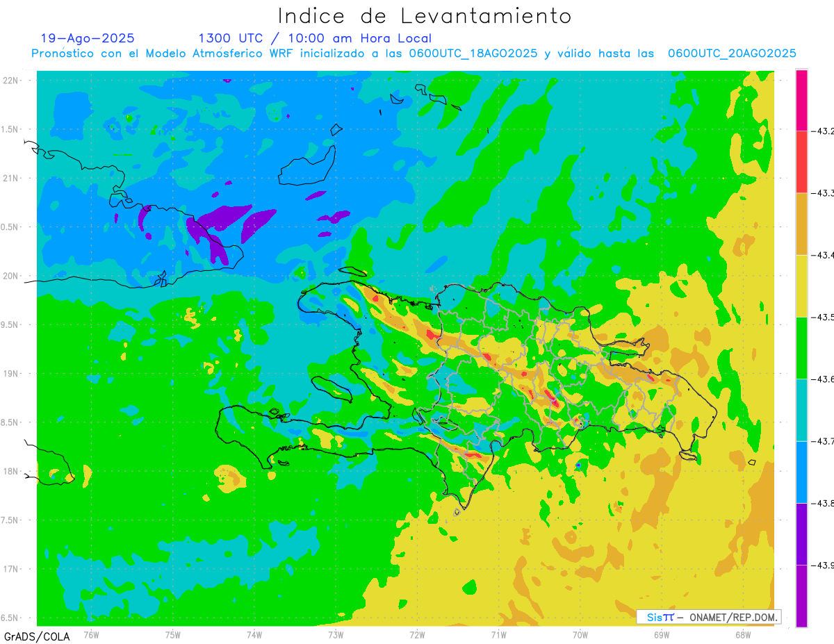The width and height of the screenshot is (834, 644).
Task: Click the green legend color band
Action: pyautogui.click(x=801, y=347)
